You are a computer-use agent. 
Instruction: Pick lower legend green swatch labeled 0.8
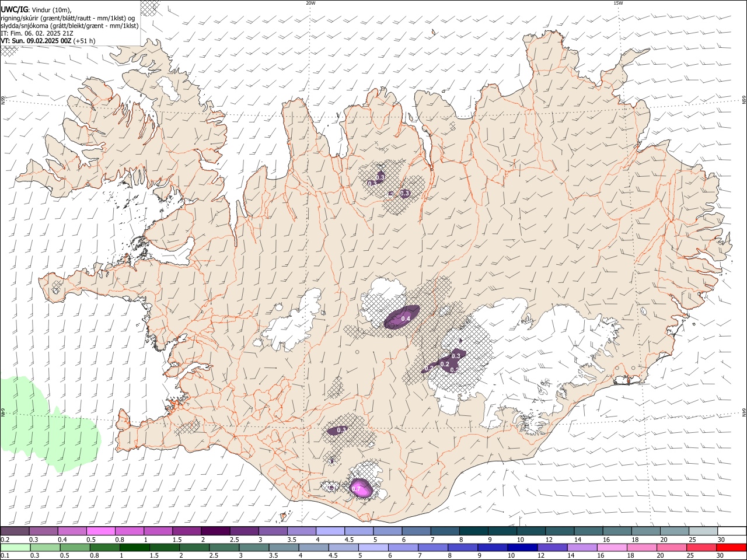(105, 547)
